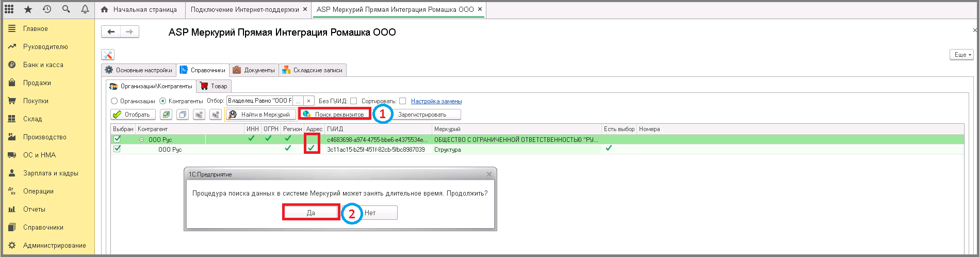Open Настройка замены link

pos(436,101)
